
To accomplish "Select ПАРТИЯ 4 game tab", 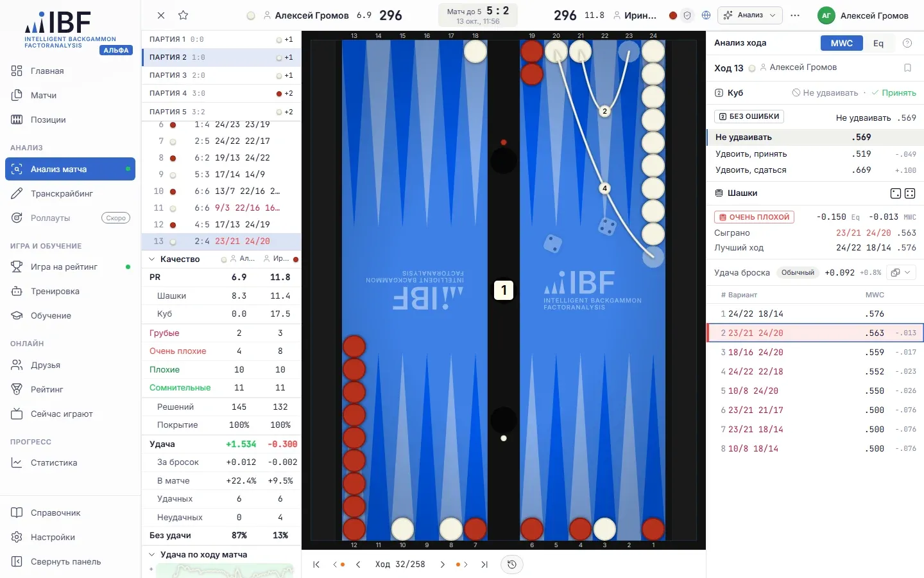I will pos(221,93).
